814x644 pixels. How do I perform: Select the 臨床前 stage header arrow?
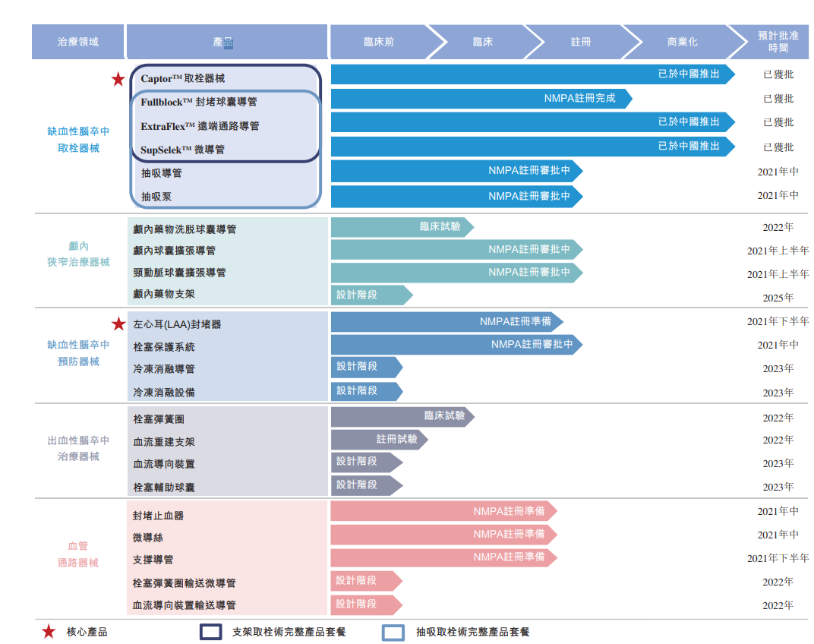(379, 42)
